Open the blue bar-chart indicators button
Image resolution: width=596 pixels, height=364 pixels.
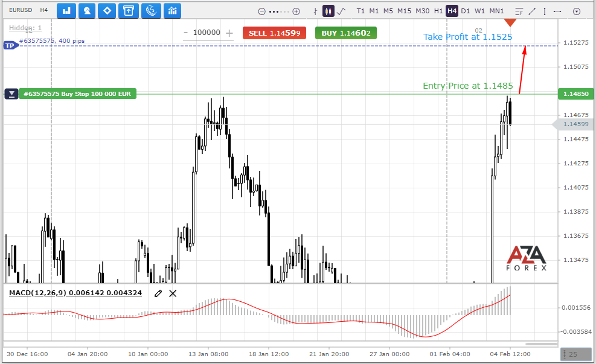click(66, 11)
